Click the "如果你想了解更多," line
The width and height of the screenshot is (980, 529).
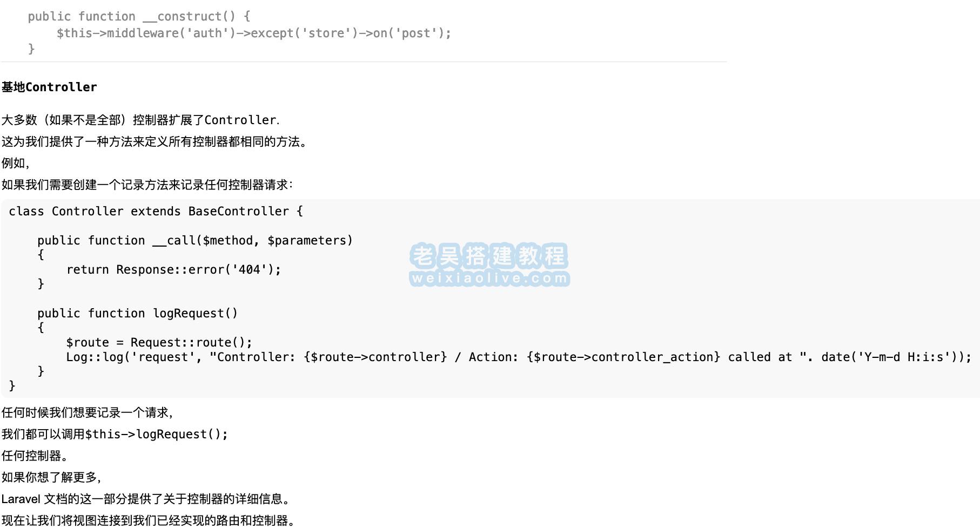click(x=52, y=478)
